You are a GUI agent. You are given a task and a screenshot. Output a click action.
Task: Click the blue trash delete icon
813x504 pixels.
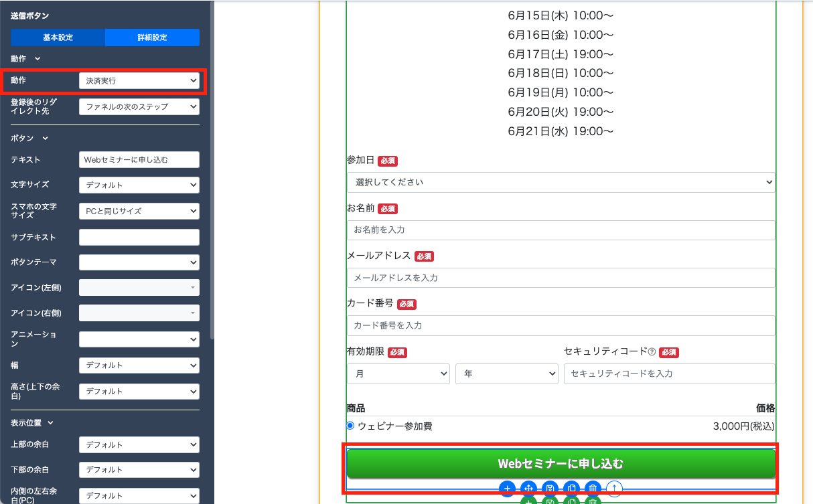point(593,489)
